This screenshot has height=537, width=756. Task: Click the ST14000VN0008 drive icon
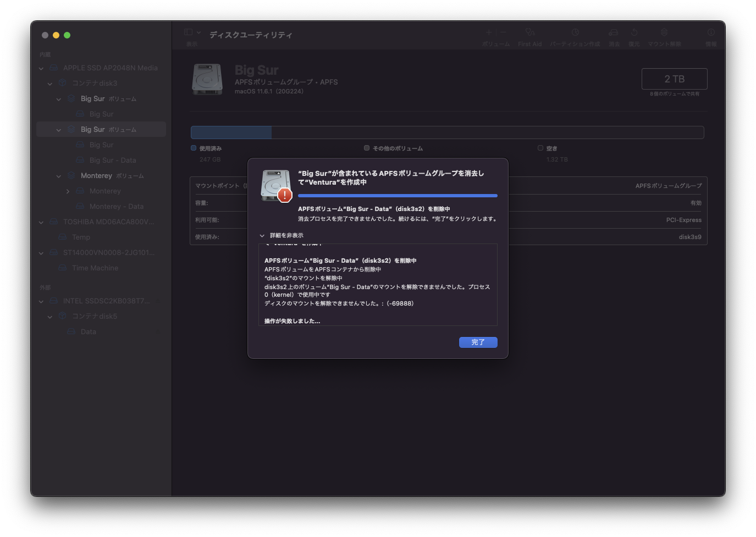click(x=54, y=252)
